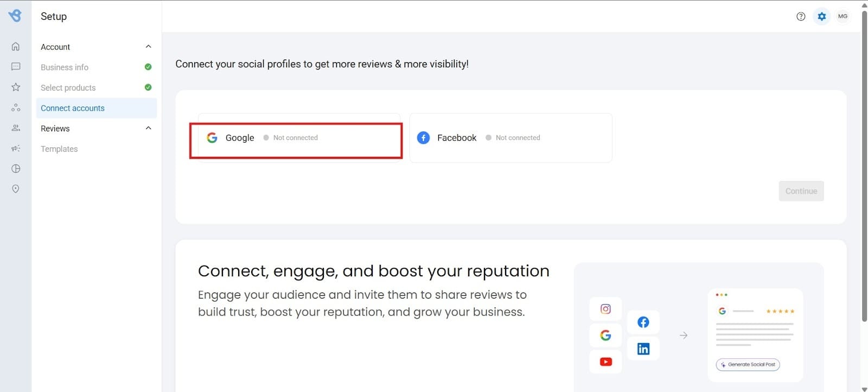Collapse the Reviews section chevron
Screen dimensions: 868x392
point(148,128)
